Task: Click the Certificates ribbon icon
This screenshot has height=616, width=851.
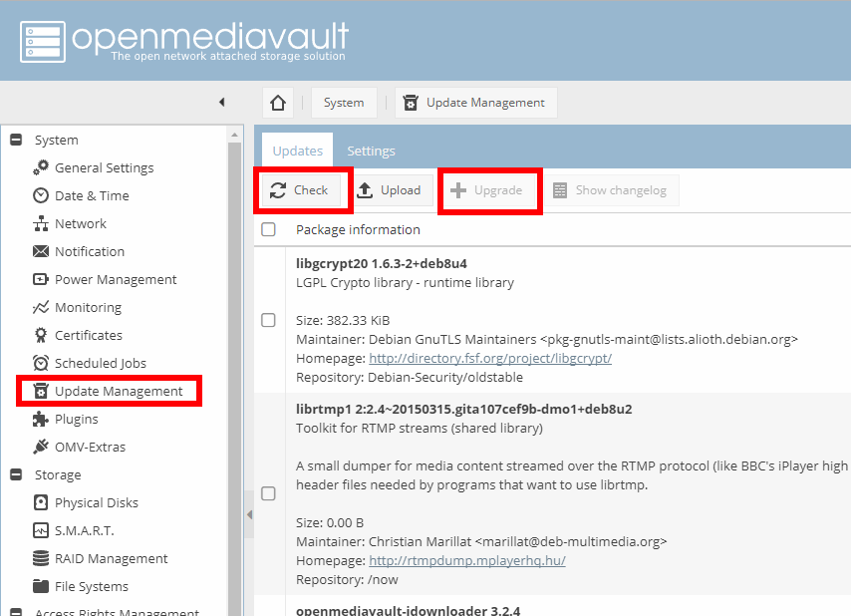Action: tap(41, 335)
